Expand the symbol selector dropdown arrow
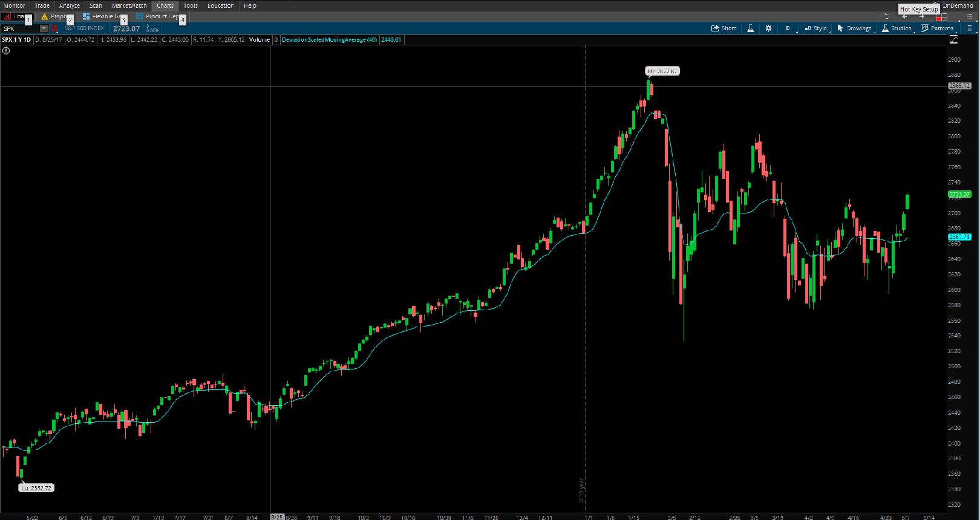The image size is (980, 520). pyautogui.click(x=44, y=28)
